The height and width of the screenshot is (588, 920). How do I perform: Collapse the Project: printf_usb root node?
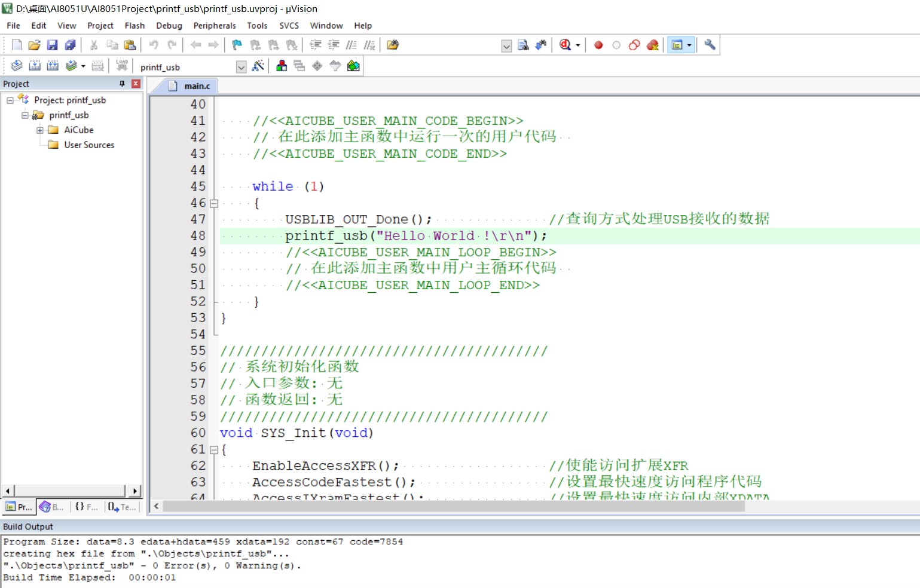tap(10, 100)
